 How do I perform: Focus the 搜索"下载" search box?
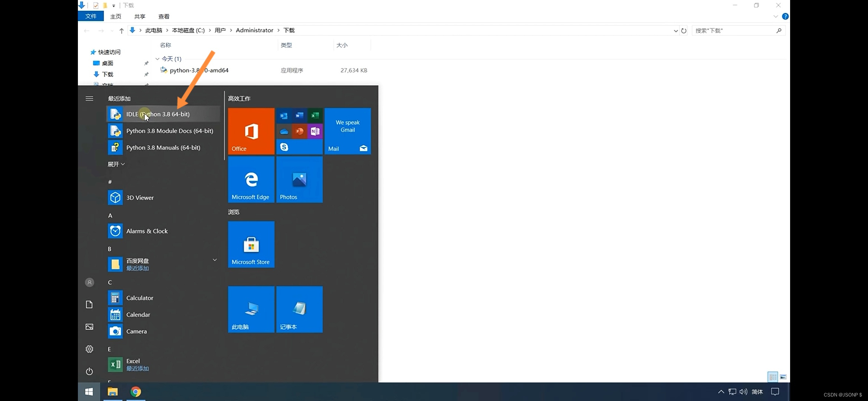738,30
